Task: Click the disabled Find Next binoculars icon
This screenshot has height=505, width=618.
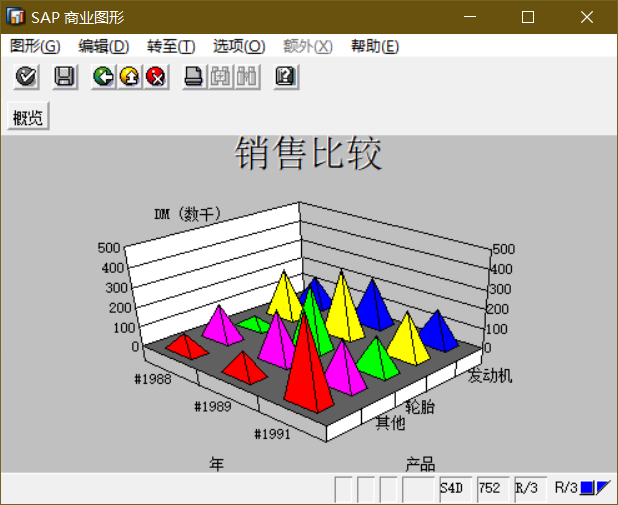Action: pos(247,76)
